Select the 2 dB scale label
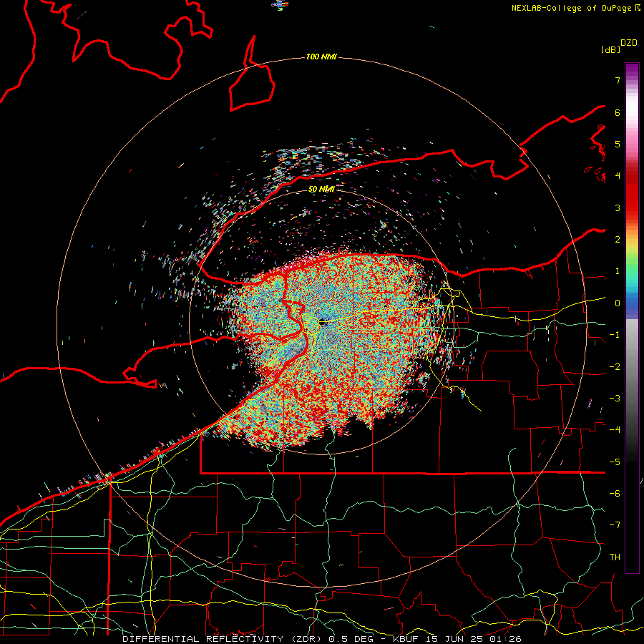The width and height of the screenshot is (644, 644). point(618,240)
